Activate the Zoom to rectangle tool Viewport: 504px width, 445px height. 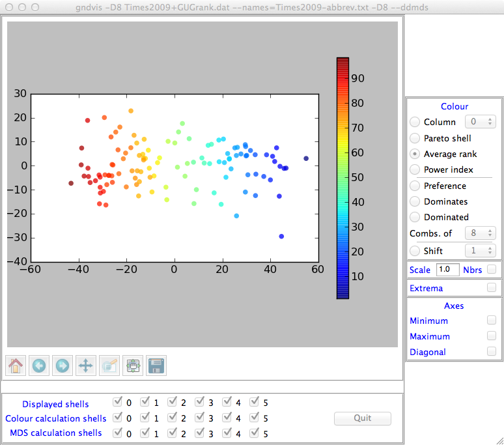[109, 366]
